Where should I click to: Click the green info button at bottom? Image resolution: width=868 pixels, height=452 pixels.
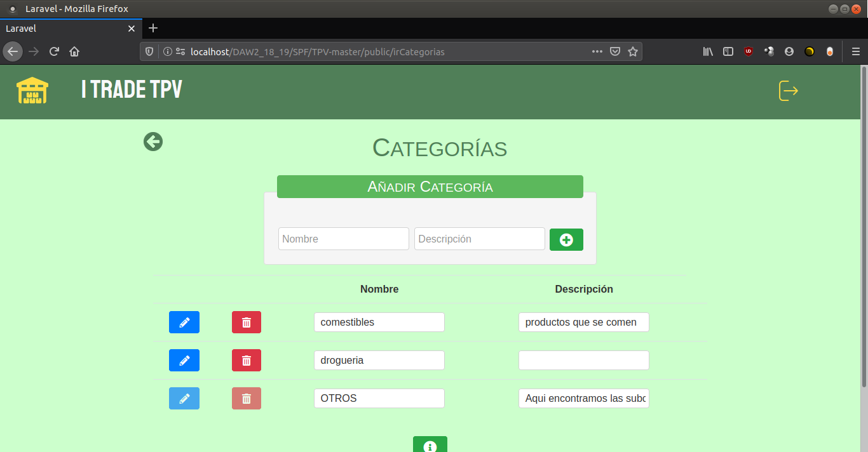[430, 445]
